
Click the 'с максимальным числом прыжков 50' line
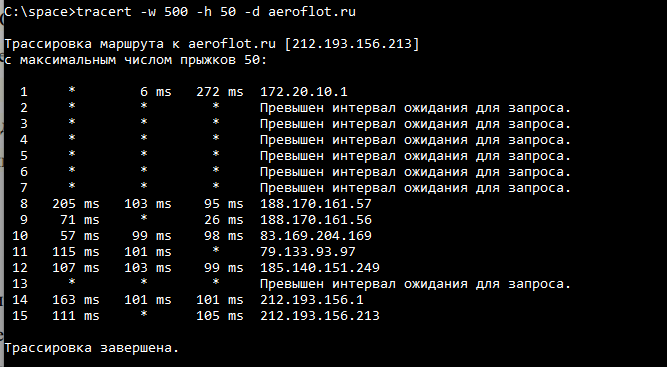click(x=136, y=60)
